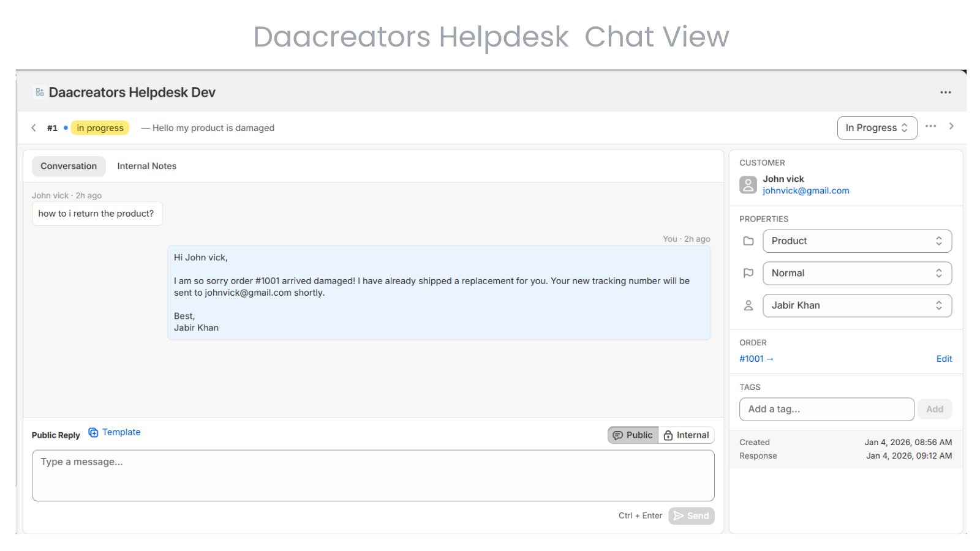
Task: Open the In Progress status dropdown
Action: pos(876,127)
